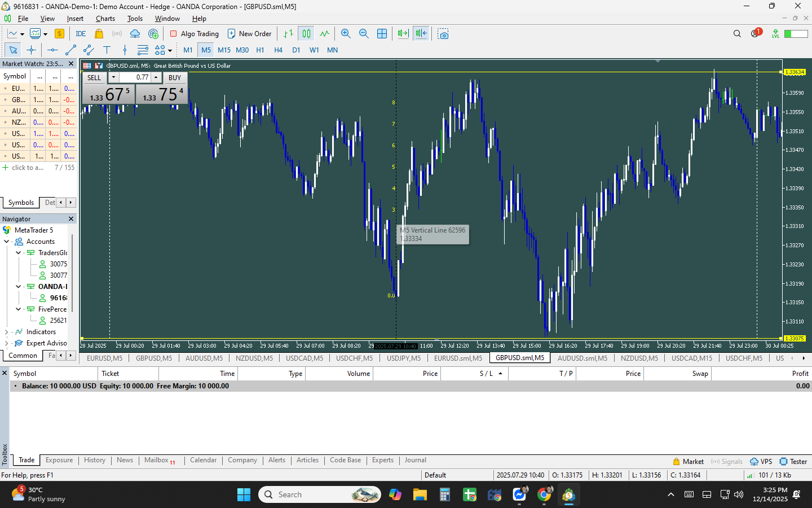Click the BUY button

175,78
